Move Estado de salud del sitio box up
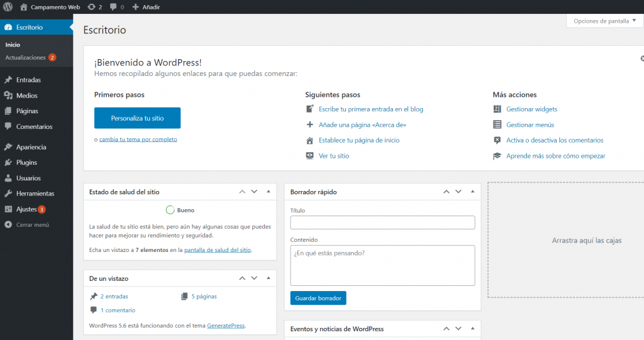Screen dimensions: 644x340 click(x=242, y=192)
